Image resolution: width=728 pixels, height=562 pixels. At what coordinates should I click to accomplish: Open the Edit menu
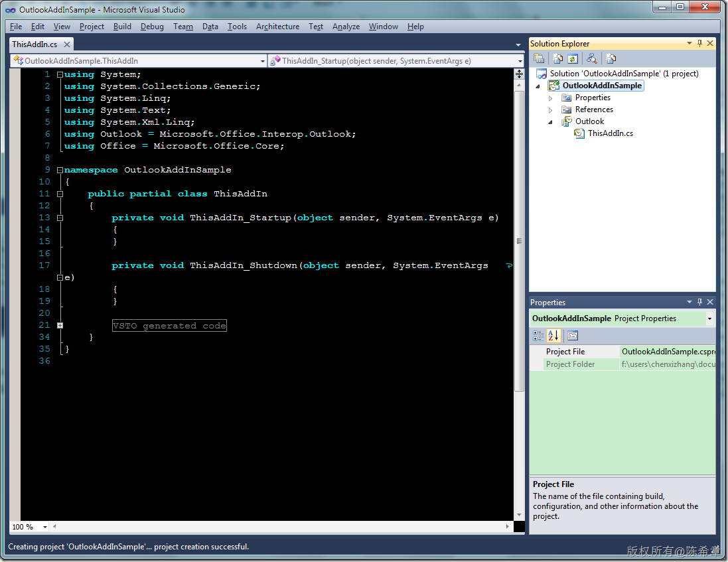pos(38,27)
